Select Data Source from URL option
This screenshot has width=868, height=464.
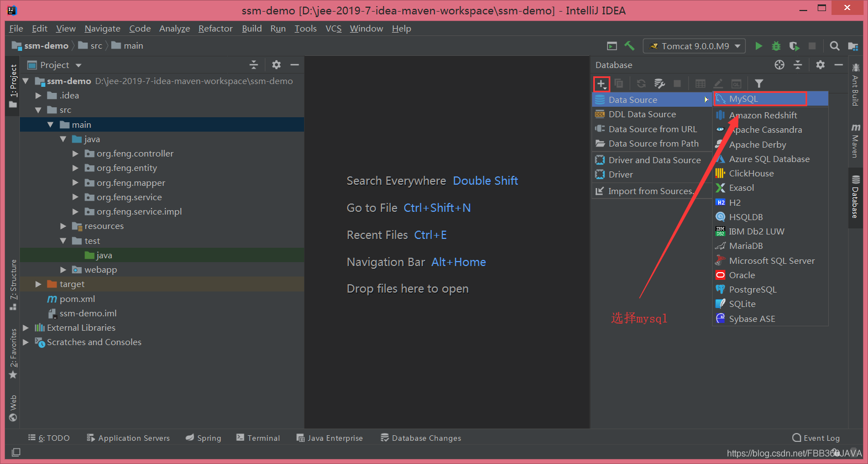(652, 129)
